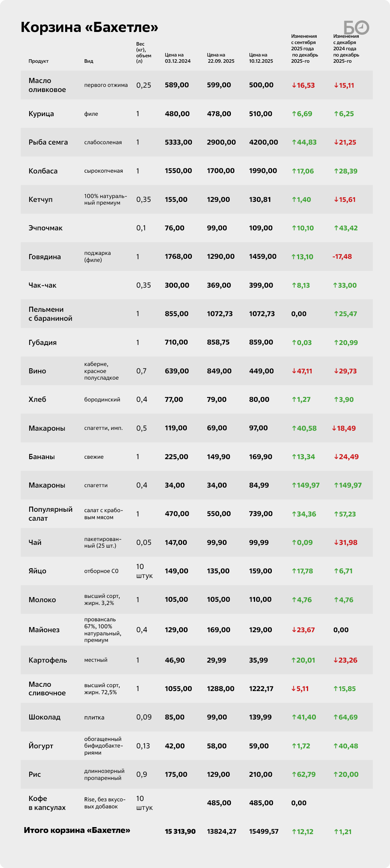Click the «Корзина «Бахетле»» title
This screenshot has height=868, width=390.
89,27
